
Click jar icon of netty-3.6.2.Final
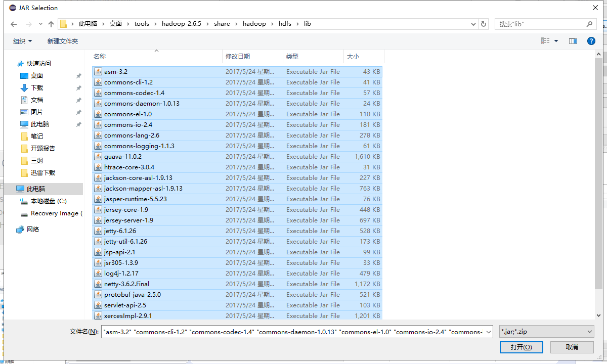click(x=98, y=284)
